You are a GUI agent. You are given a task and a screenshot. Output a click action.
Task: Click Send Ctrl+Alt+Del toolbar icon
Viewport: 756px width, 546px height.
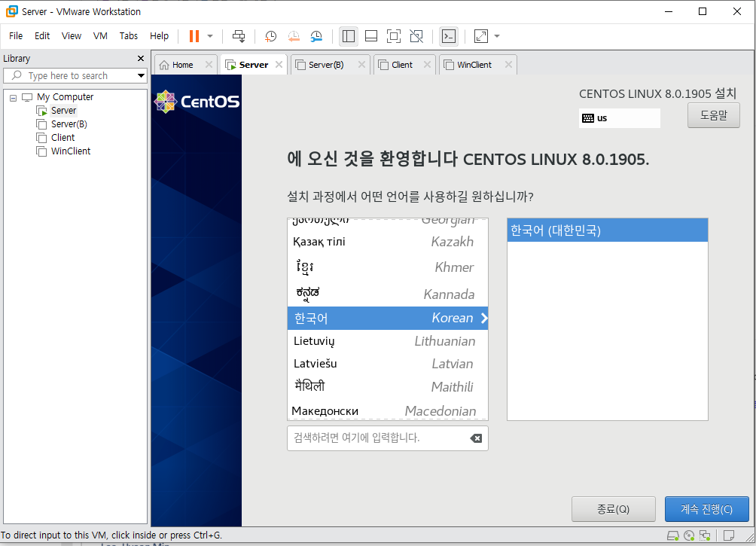[239, 36]
